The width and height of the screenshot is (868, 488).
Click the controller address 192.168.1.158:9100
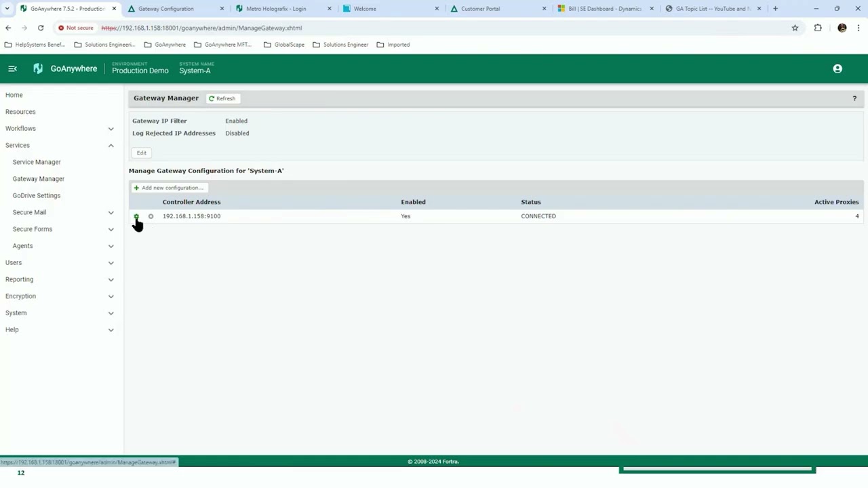191,216
